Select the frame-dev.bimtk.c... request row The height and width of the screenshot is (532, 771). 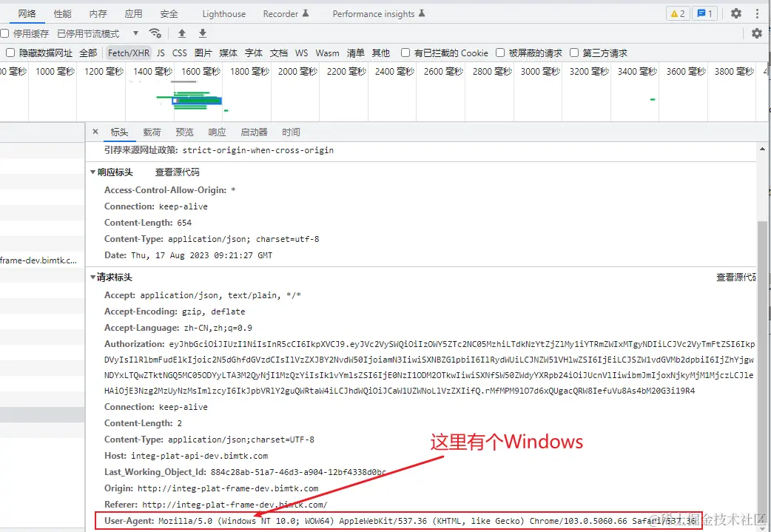[42, 260]
